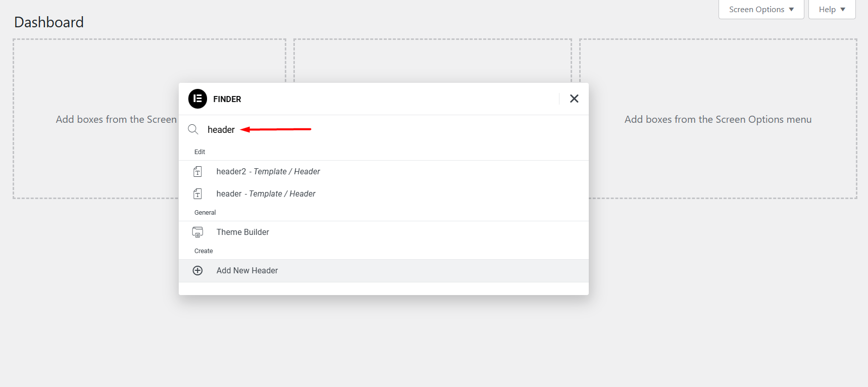Click the FINDER title text

pos(227,100)
